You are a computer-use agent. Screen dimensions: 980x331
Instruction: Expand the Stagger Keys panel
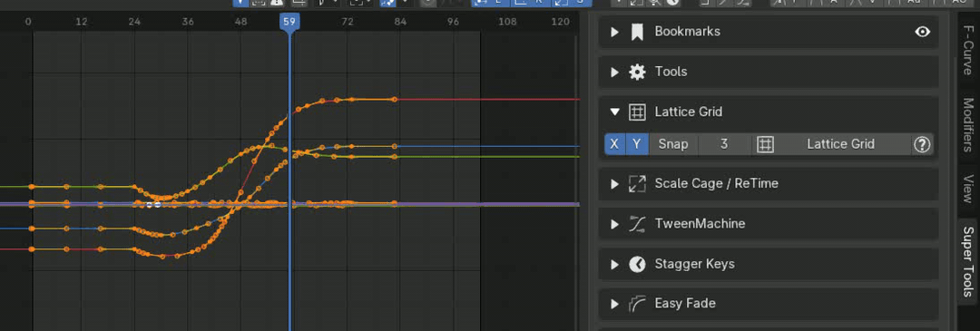[615, 264]
